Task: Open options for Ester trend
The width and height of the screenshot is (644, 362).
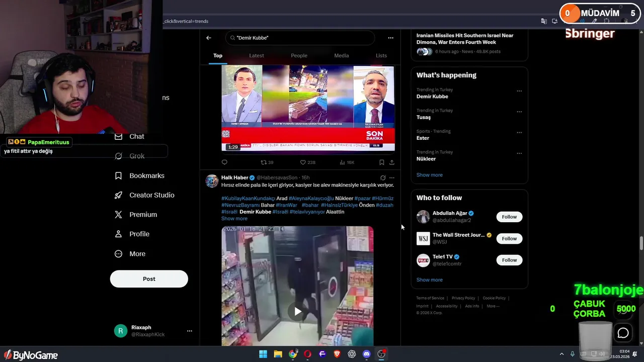Action: [x=519, y=133]
